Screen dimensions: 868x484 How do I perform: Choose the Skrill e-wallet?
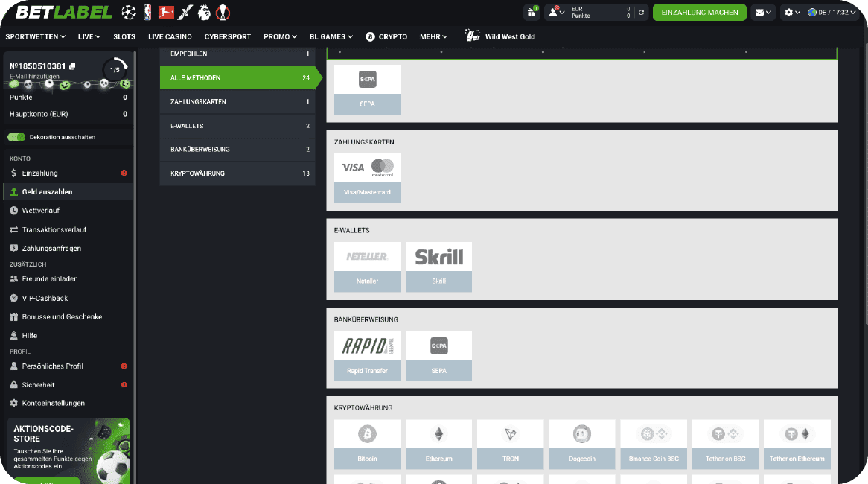[x=438, y=267]
